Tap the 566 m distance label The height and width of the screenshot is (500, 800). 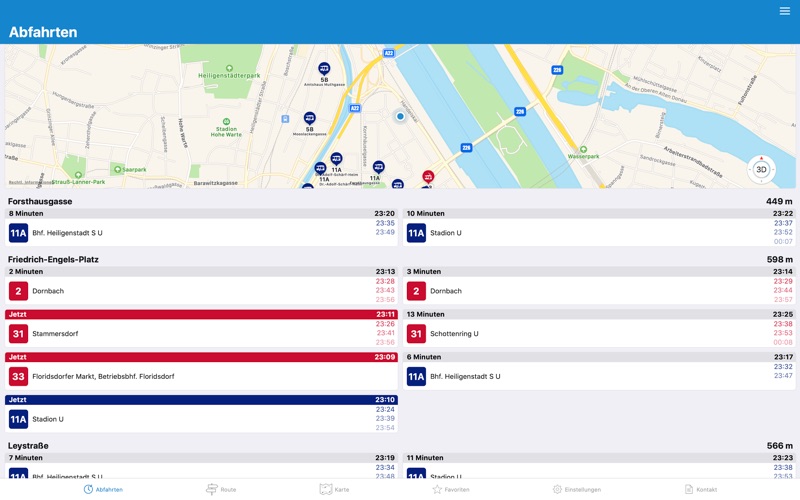(x=779, y=446)
